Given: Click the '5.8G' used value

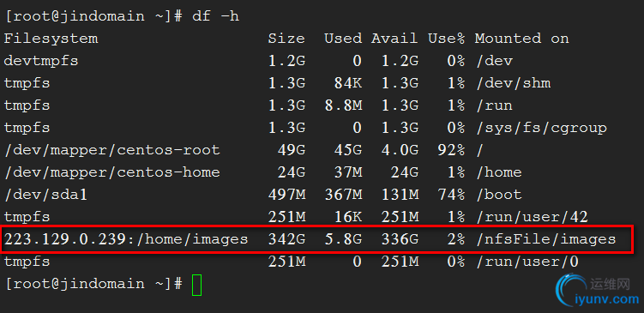Looking at the screenshot, I should 343,239.
